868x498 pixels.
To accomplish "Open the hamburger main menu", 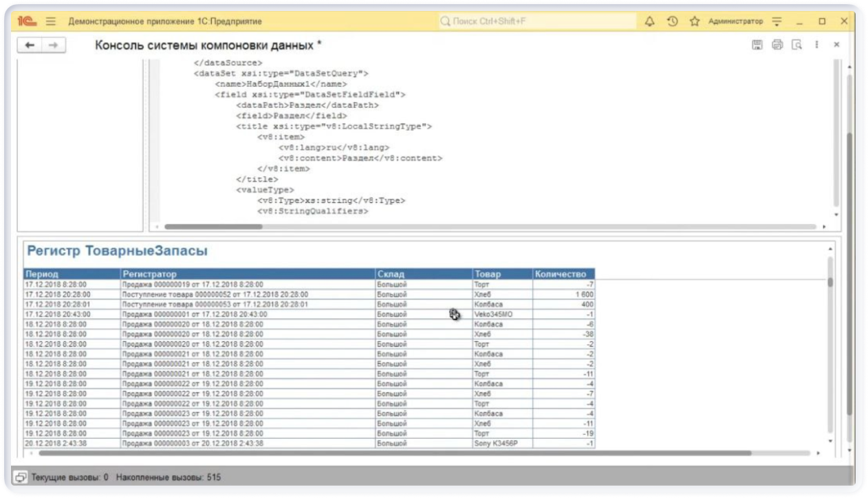I will coord(50,21).
